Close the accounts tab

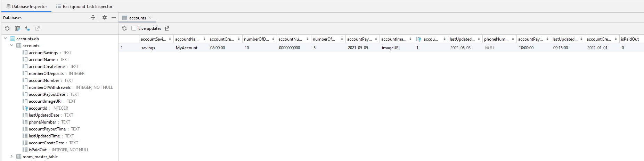click(x=150, y=18)
